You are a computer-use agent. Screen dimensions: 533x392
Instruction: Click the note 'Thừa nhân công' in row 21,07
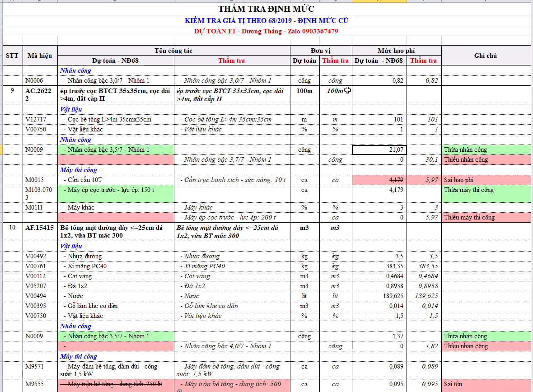tap(486, 149)
